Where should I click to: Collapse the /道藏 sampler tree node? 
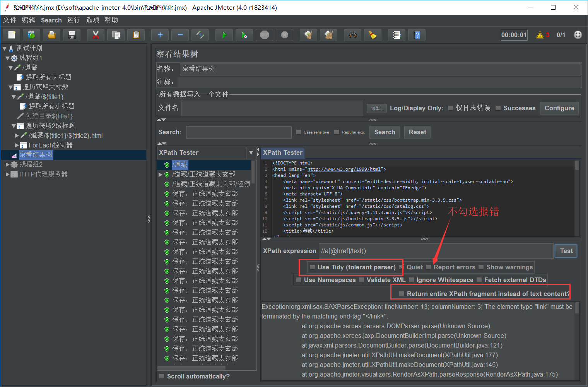10,68
